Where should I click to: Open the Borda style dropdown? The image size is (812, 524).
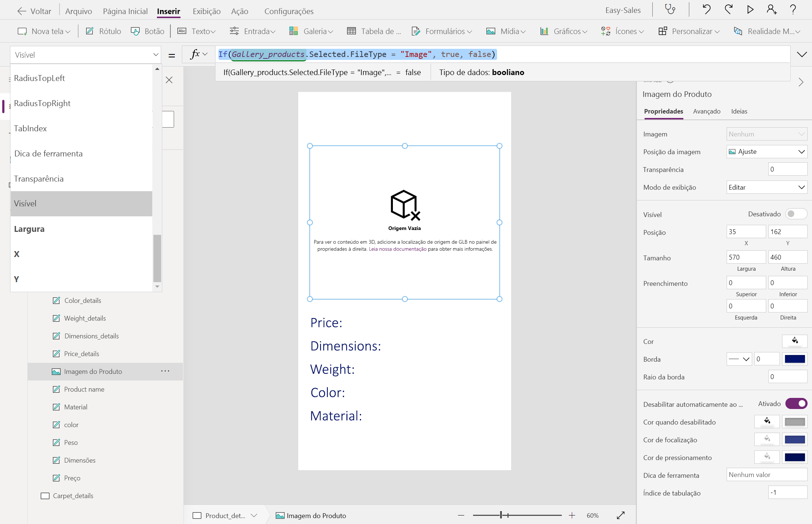coord(739,359)
